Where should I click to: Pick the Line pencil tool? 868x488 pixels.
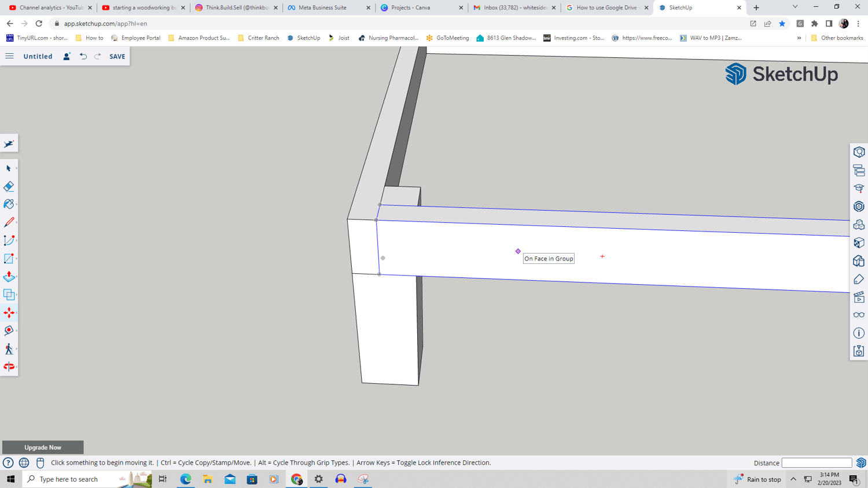coord(9,222)
